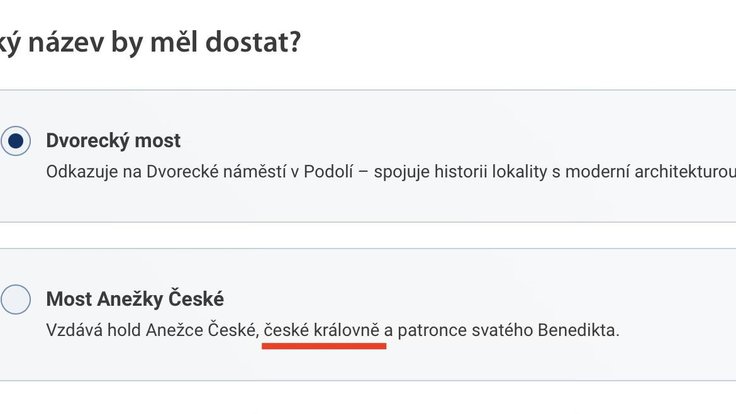Choose the Most Anežky České radio button
Viewport: 736px width, 414px height.
coord(16,299)
